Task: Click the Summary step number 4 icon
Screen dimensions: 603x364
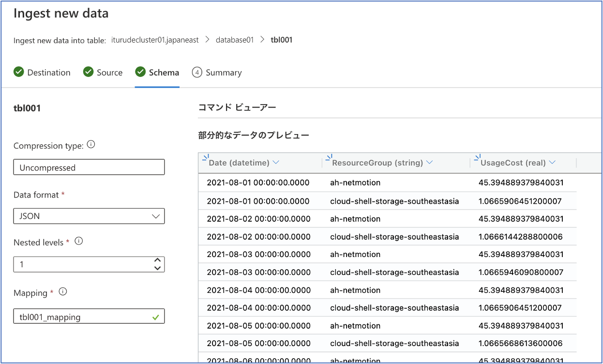Action: (197, 72)
